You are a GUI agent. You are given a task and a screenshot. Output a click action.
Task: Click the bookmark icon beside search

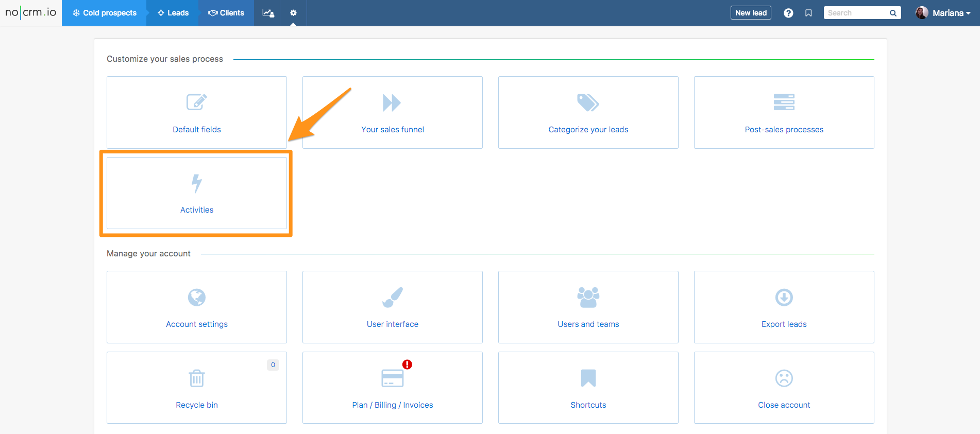point(808,13)
